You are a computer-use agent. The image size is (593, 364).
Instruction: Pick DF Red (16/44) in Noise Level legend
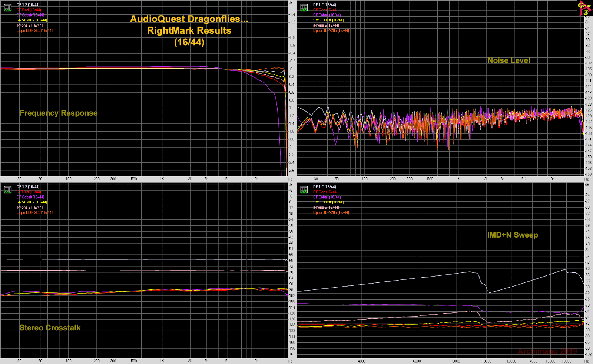point(325,10)
